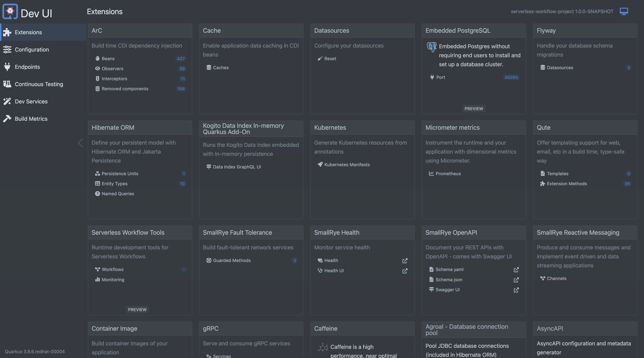Open Prometheus under Micrometer metrics

(x=449, y=173)
